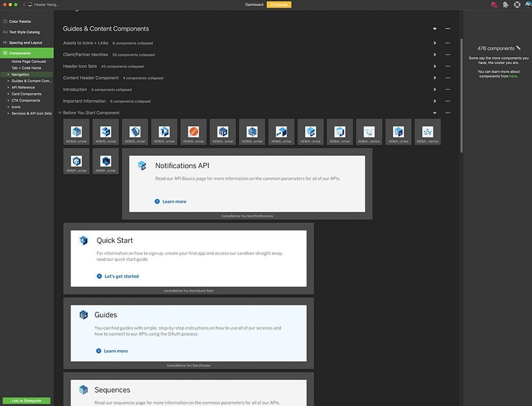Open the notifications bell icon
Image resolution: width=532 pixels, height=406 pixels.
pos(505,4)
